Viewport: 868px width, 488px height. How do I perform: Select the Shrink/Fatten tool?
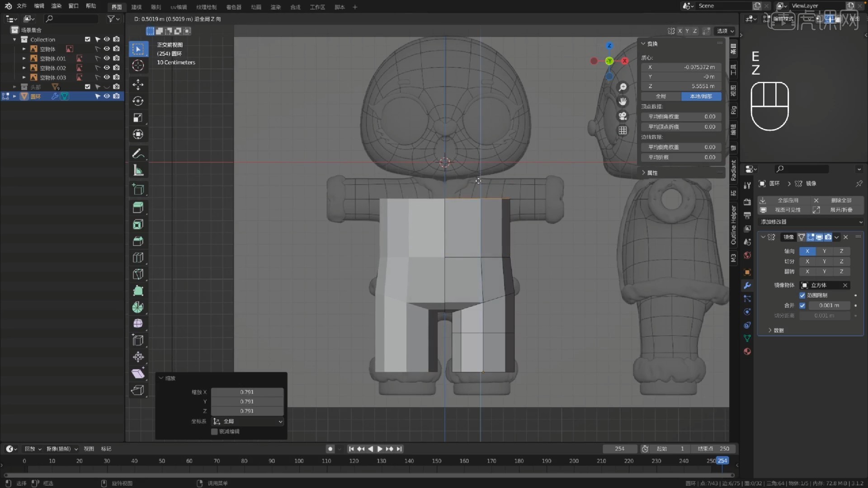click(138, 357)
